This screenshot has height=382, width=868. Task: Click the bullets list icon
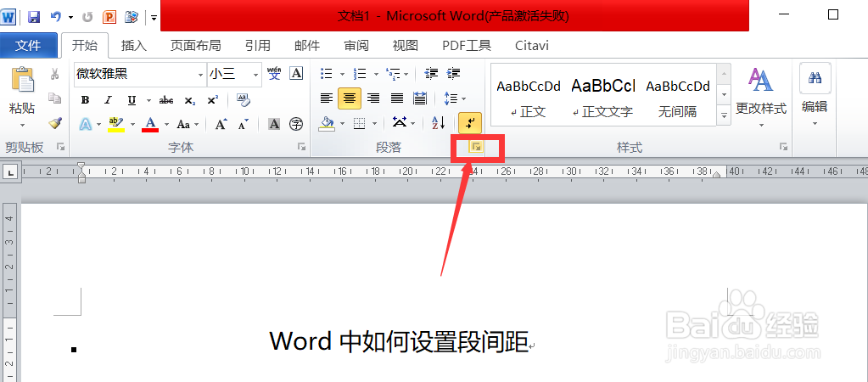[327, 74]
